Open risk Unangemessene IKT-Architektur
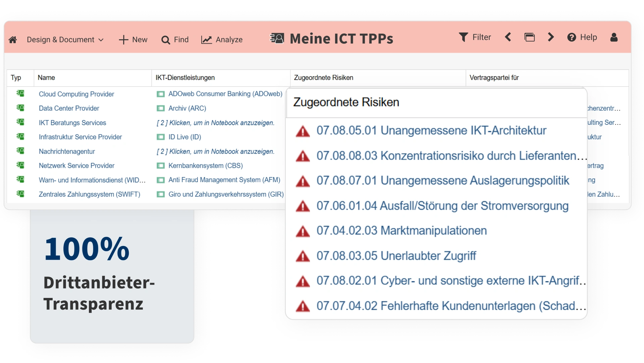 coord(431,131)
